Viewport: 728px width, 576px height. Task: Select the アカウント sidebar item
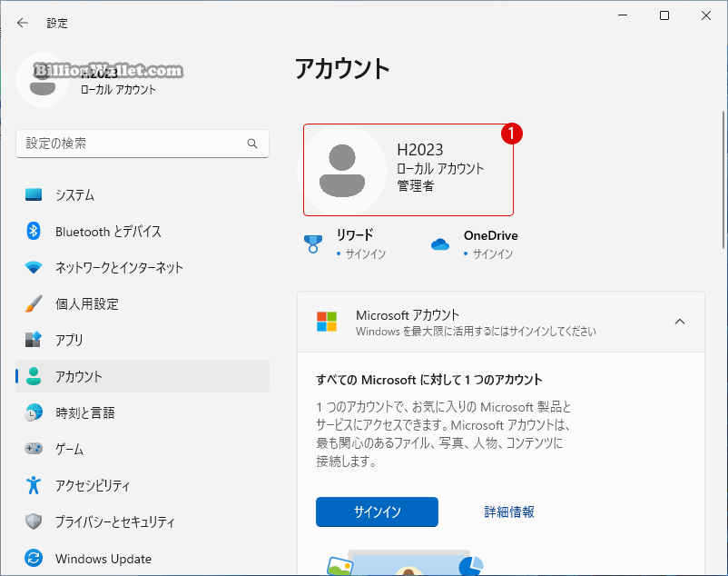point(143,376)
